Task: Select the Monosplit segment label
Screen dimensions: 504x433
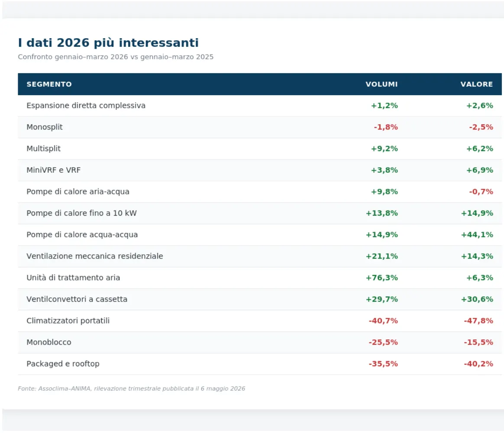Action: (x=44, y=127)
